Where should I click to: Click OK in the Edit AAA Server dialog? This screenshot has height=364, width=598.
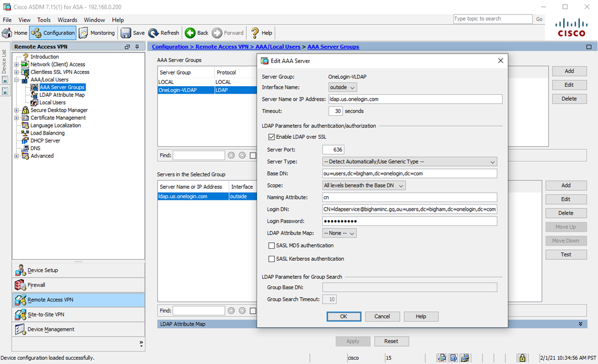tap(344, 316)
